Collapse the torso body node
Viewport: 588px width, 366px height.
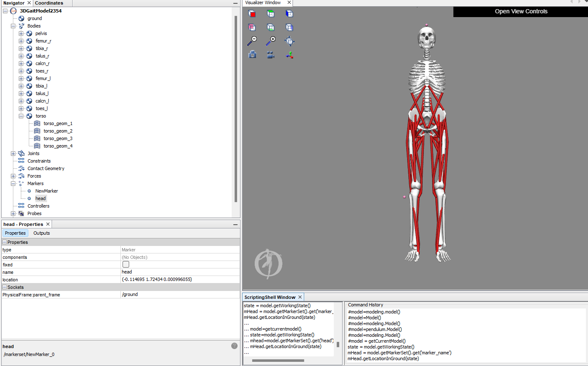click(21, 116)
